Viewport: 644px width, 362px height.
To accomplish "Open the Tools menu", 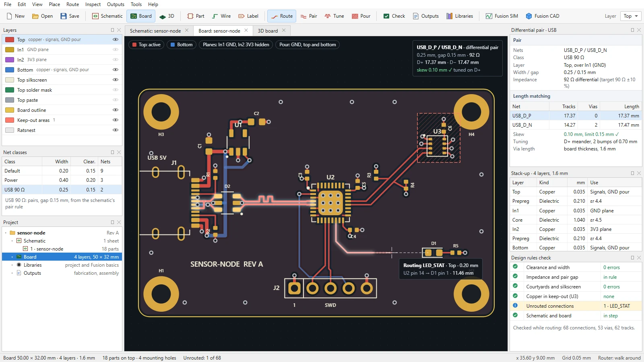I will click(x=136, y=4).
